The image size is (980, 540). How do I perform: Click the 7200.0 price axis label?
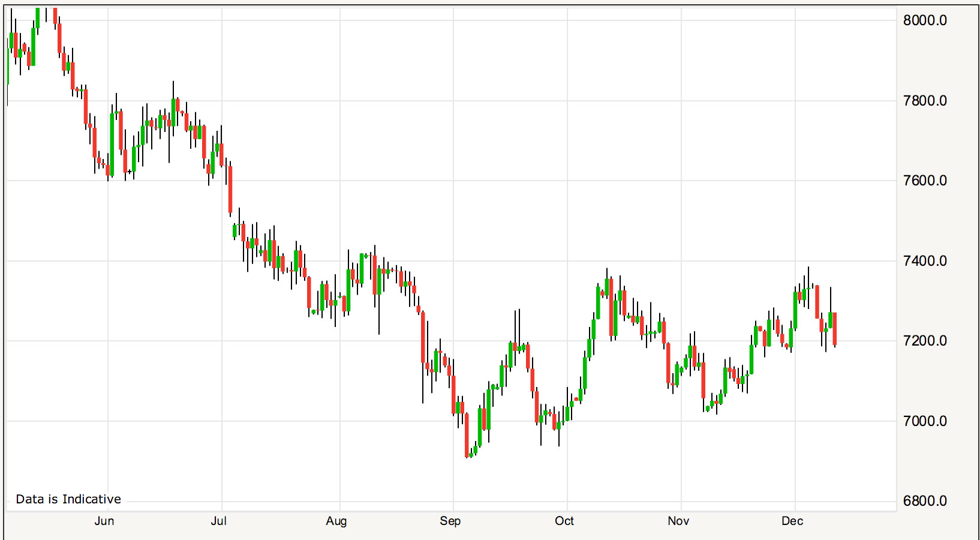(925, 341)
